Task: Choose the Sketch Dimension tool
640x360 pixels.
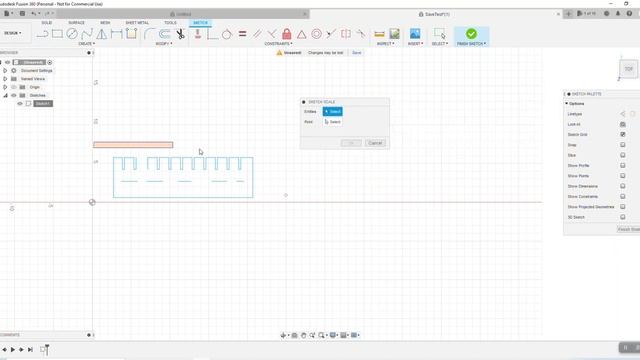Action: tap(116, 34)
